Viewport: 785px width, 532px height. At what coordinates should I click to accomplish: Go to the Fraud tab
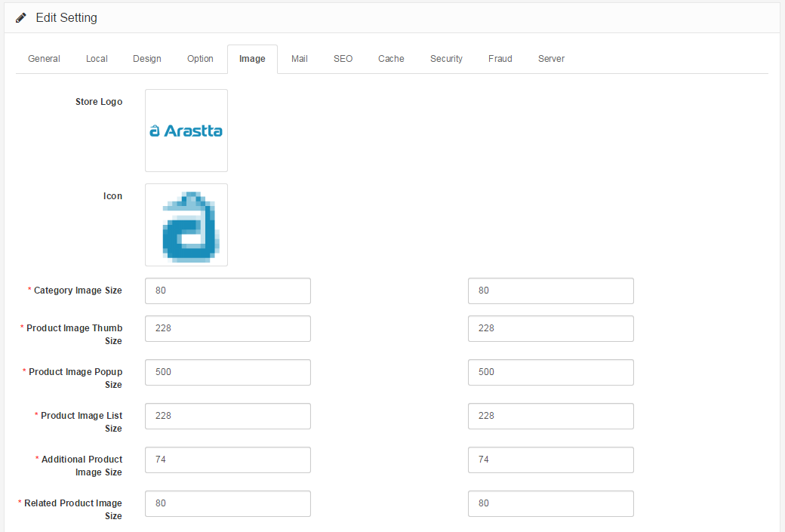(x=500, y=59)
